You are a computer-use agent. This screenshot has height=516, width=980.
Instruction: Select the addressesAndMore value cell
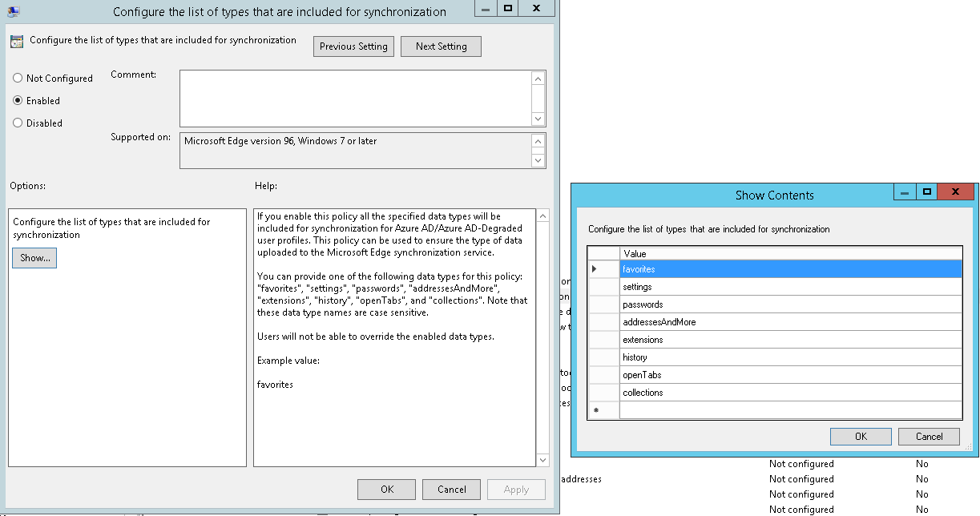[x=791, y=322]
